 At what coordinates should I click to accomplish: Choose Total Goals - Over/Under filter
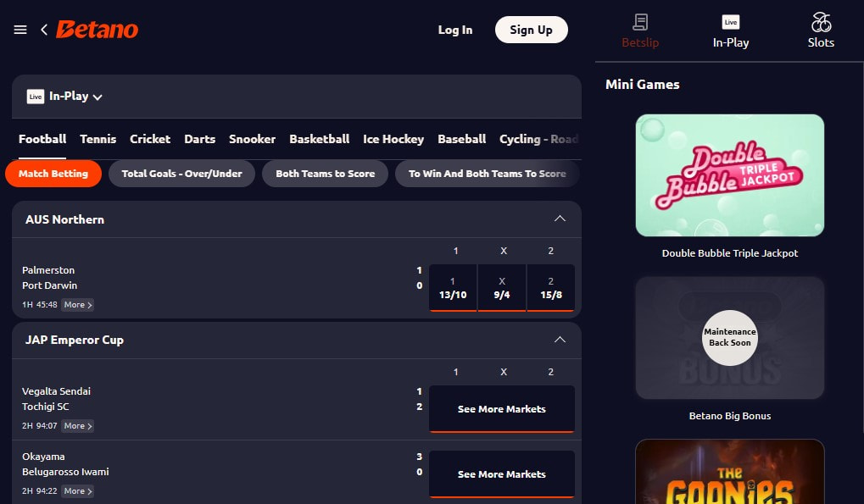point(181,174)
